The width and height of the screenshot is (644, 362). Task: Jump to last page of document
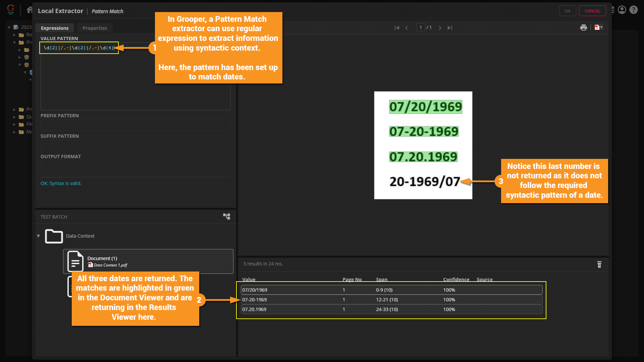[450, 28]
